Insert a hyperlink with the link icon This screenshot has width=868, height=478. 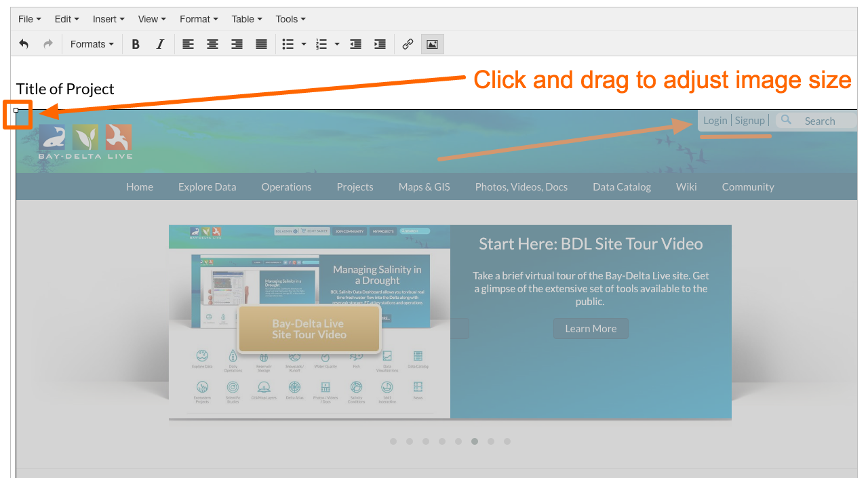(x=408, y=44)
